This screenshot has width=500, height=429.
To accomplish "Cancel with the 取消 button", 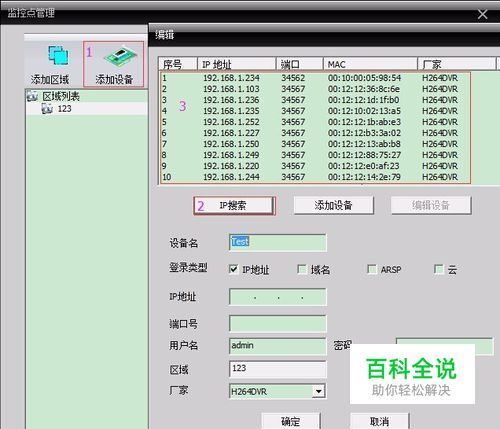I will (x=379, y=421).
